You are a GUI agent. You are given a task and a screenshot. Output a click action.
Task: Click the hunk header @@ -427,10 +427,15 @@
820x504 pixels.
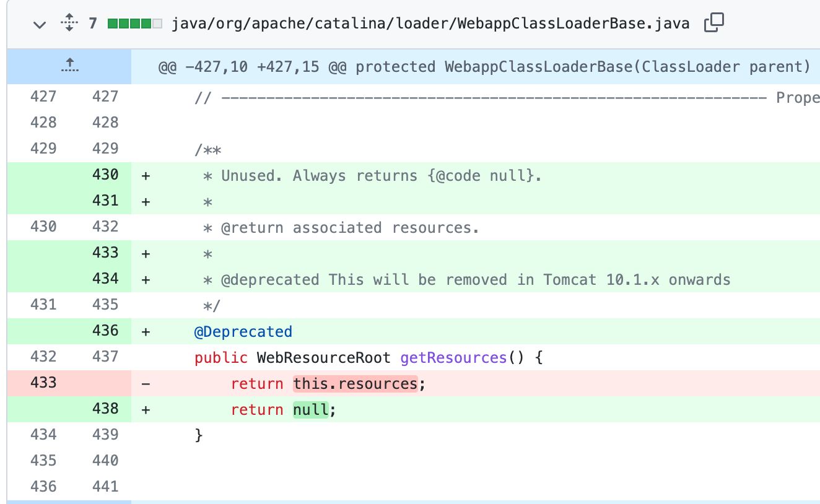[484, 66]
